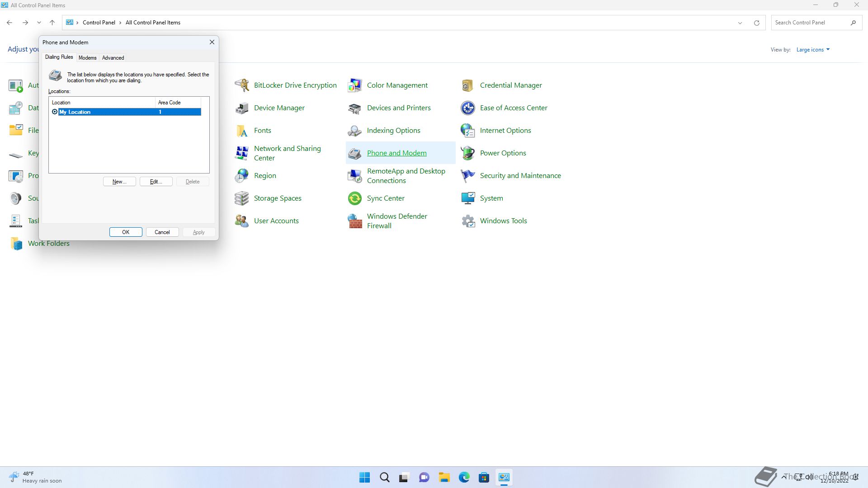Click Security and Maintenance flag icon
Image resolution: width=868 pixels, height=488 pixels.
pos(468,175)
